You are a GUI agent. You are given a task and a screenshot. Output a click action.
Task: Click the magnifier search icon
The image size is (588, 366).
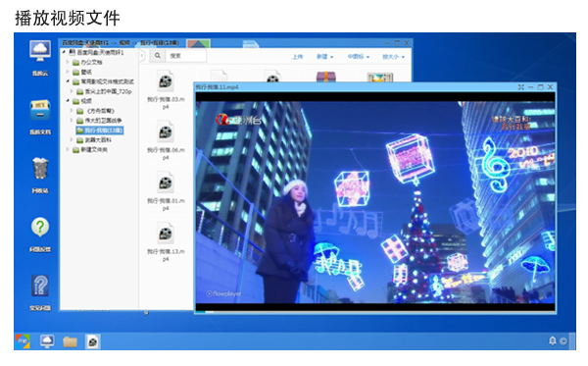click(x=158, y=56)
